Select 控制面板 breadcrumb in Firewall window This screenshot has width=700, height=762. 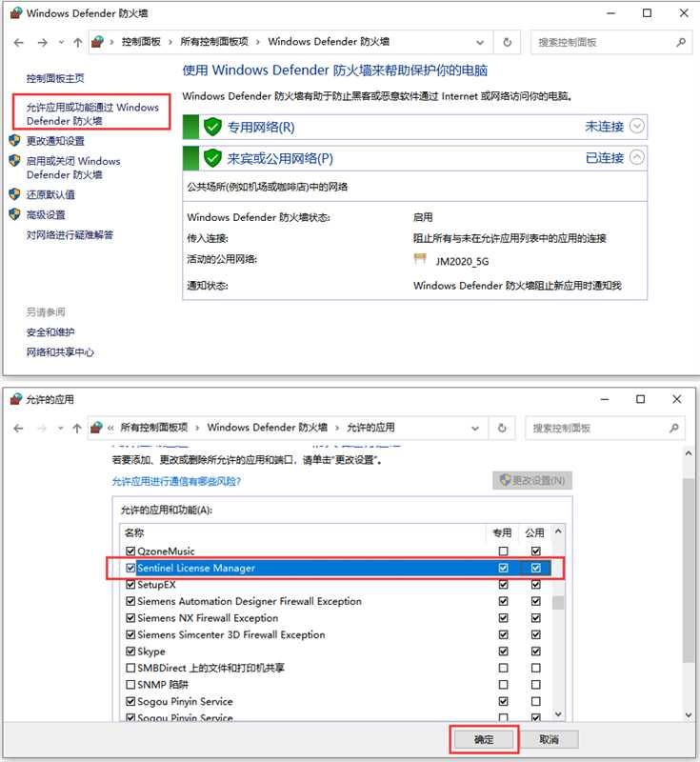click(x=141, y=42)
